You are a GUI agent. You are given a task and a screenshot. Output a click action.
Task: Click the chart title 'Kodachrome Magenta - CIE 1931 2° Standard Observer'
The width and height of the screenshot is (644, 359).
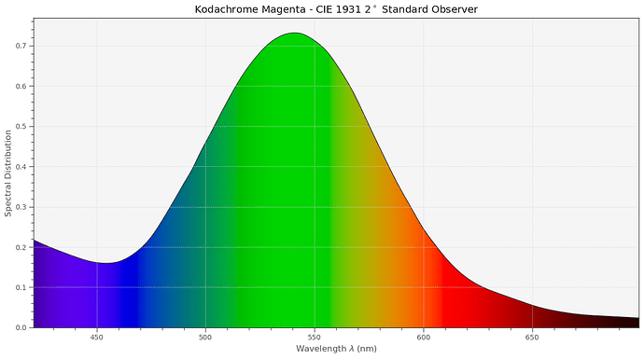pyautogui.click(x=336, y=9)
